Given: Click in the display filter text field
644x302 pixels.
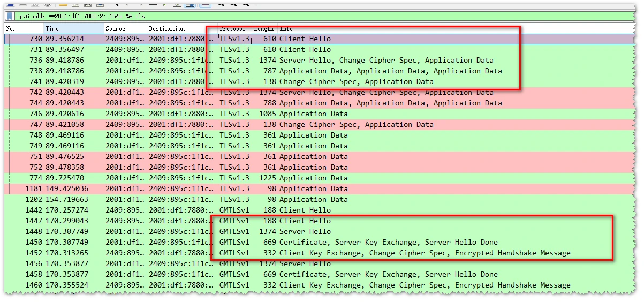Looking at the screenshot, I should 321,16.
